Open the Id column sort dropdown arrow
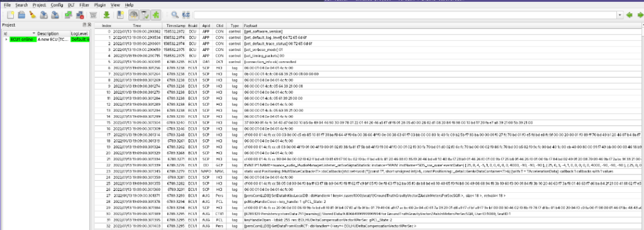644x230 pixels. coord(34,33)
